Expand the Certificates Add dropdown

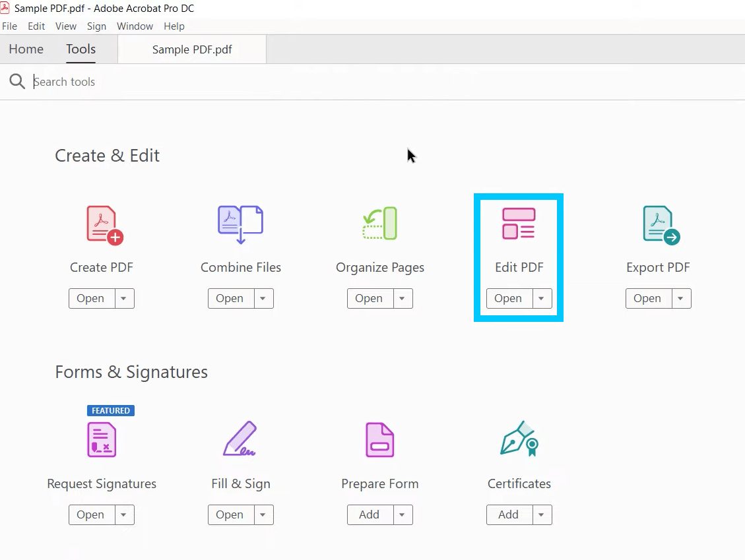[x=541, y=514]
